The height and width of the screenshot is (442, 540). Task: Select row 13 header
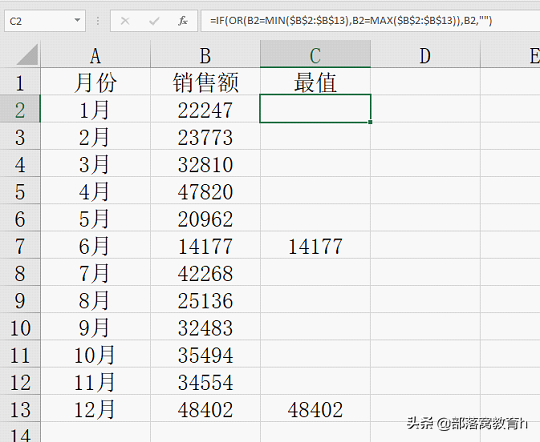point(20,409)
